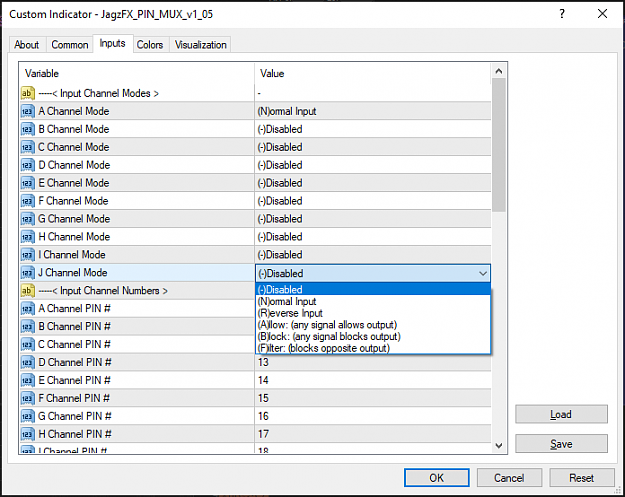Load saved input settings
This screenshot has height=497, width=625.
[561, 414]
